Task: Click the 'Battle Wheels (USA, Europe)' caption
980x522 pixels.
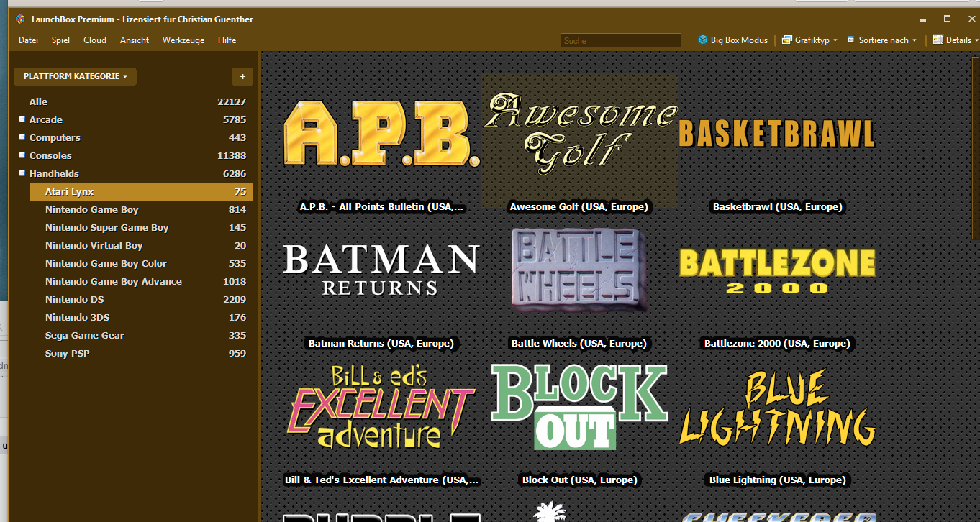Action: click(579, 344)
